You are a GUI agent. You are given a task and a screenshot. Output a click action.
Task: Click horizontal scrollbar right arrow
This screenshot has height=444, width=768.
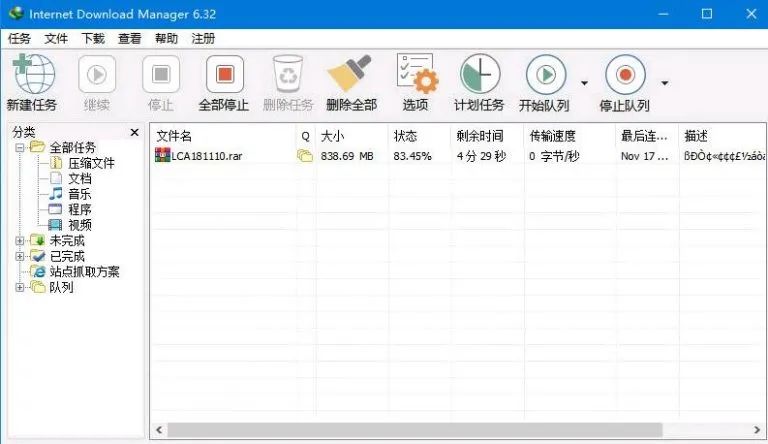point(757,430)
